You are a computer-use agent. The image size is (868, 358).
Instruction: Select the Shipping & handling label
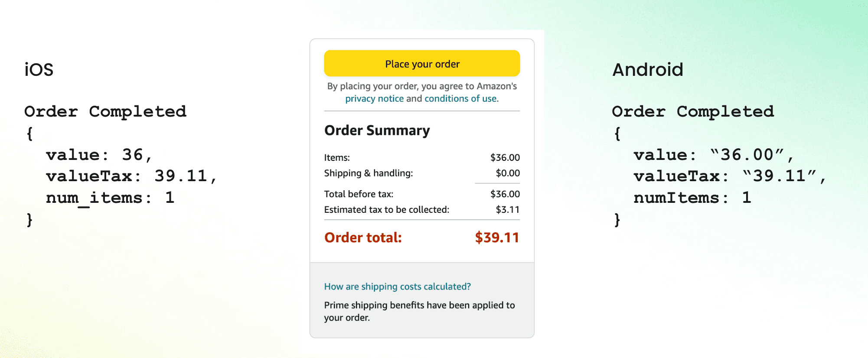pos(368,173)
